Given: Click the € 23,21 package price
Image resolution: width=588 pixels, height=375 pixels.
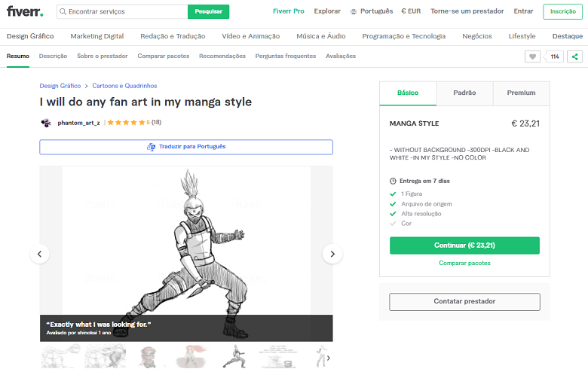Looking at the screenshot, I should click(x=525, y=123).
